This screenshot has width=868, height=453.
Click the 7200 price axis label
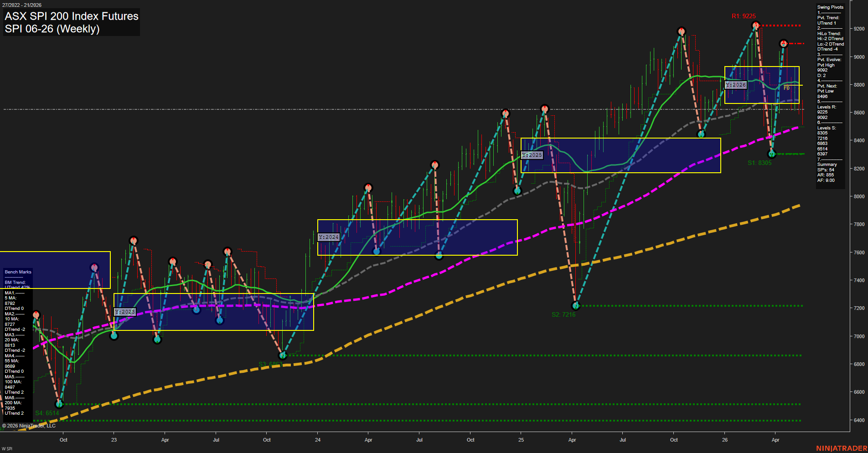tap(859, 308)
